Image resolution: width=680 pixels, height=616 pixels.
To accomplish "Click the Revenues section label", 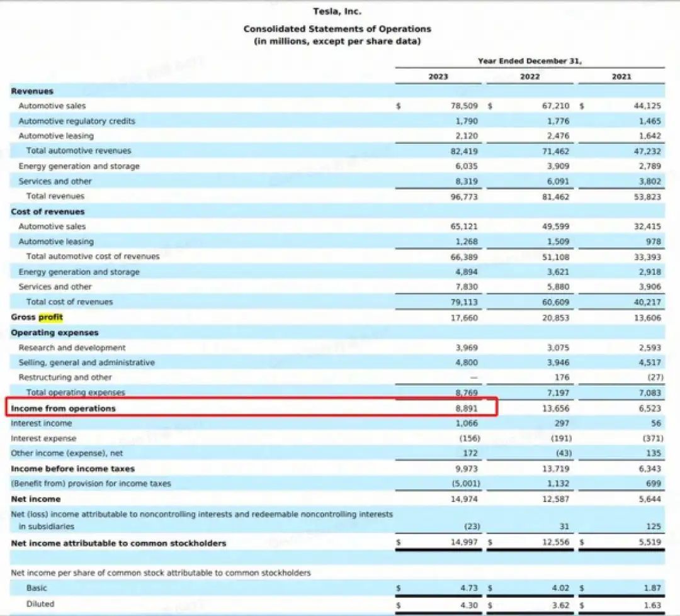I will (32, 91).
